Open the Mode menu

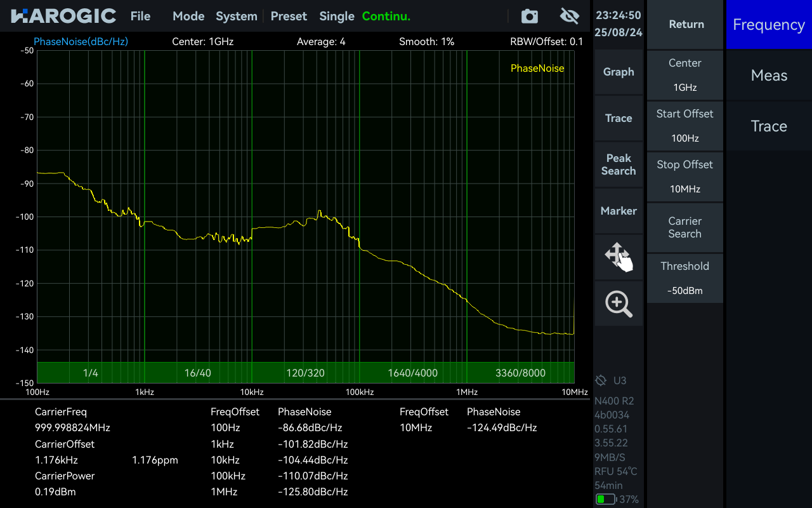(188, 17)
